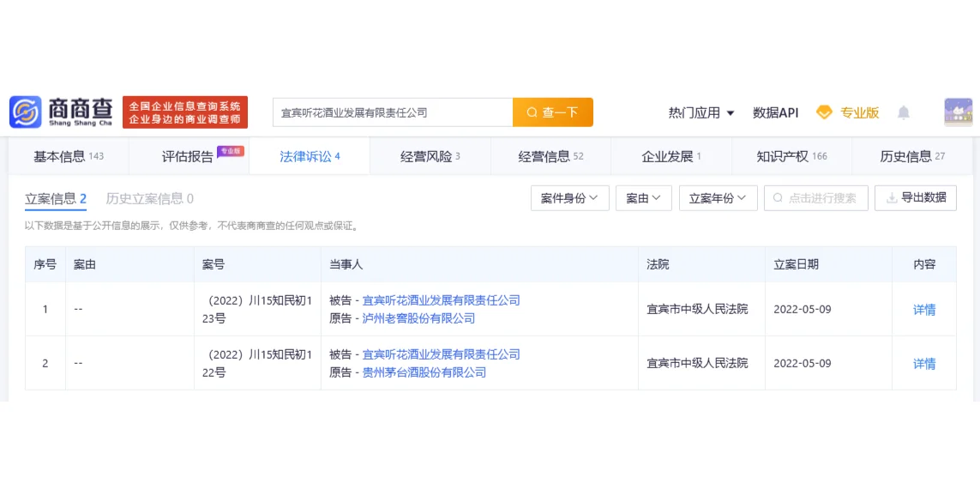
Task: Open the user avatar thumbnail
Action: 958,112
